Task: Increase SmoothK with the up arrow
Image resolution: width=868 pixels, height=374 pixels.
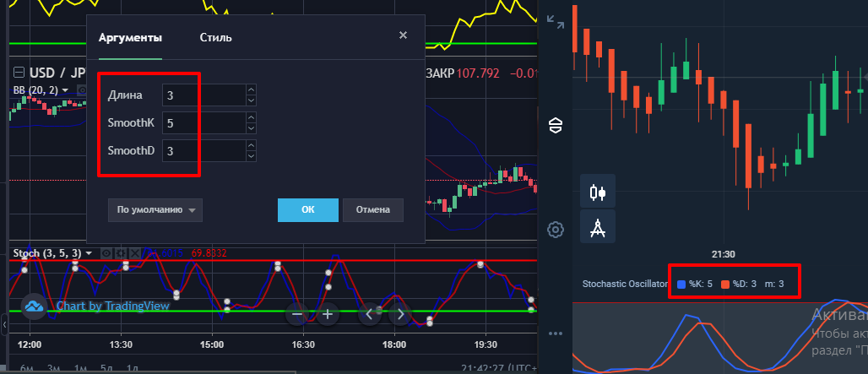Action: point(251,117)
